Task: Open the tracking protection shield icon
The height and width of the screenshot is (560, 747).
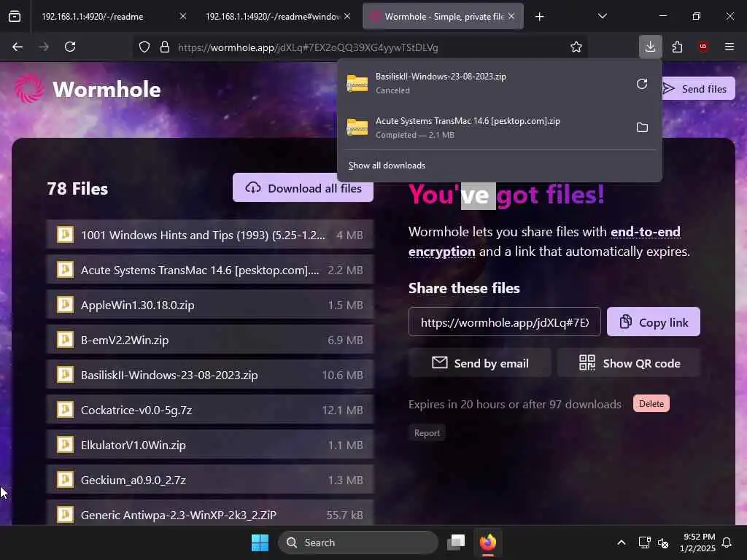Action: coord(144,47)
